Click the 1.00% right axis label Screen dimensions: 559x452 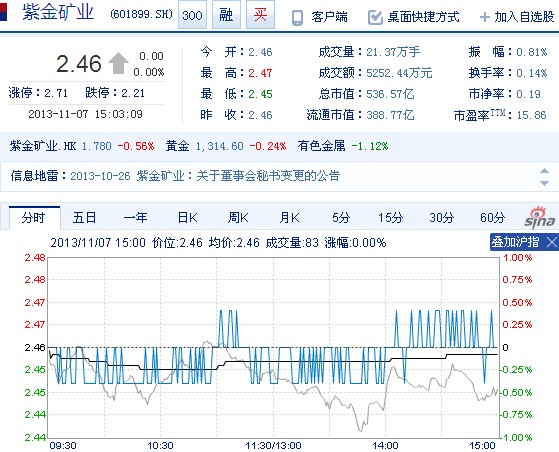point(517,258)
